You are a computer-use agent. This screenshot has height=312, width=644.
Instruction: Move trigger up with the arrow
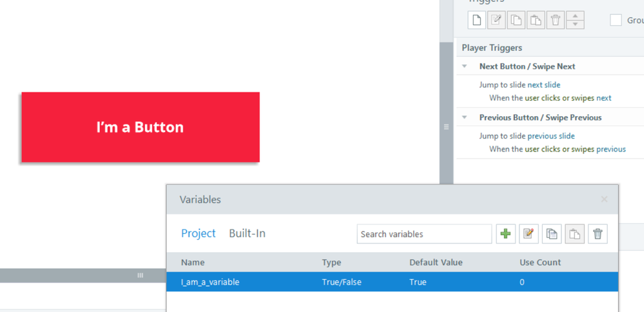tap(575, 15)
